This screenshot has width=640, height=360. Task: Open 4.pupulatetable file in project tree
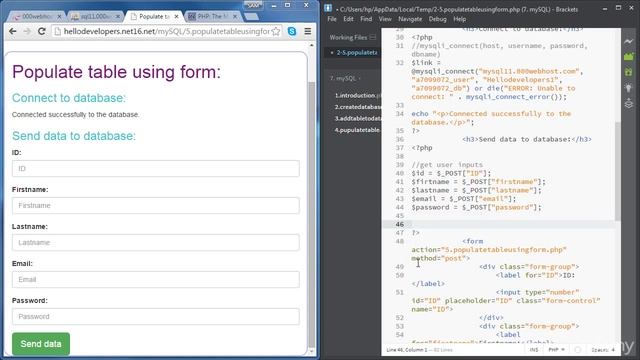tap(357, 130)
